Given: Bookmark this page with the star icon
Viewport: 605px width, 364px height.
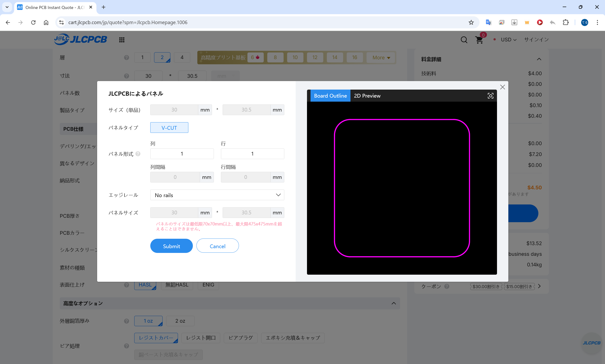Looking at the screenshot, I should [x=471, y=22].
